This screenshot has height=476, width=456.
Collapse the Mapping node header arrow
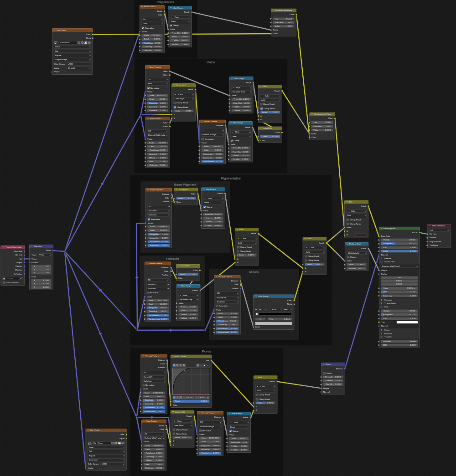31,246
